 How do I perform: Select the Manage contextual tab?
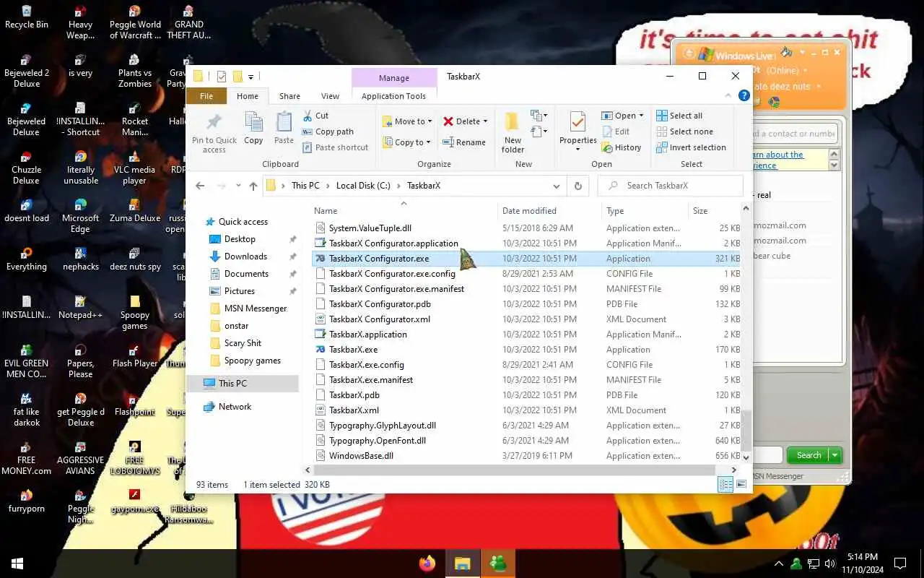click(394, 77)
